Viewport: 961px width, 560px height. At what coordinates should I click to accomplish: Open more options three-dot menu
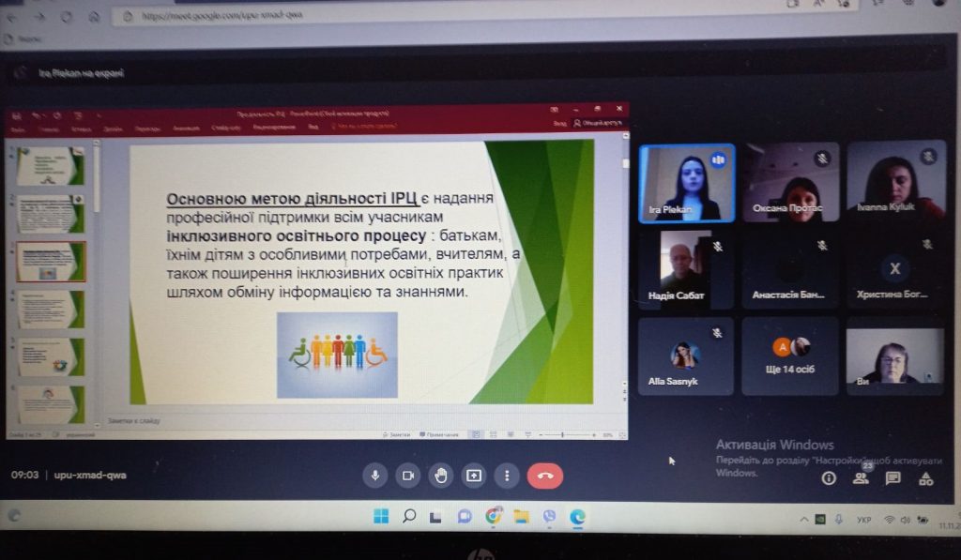click(x=507, y=476)
